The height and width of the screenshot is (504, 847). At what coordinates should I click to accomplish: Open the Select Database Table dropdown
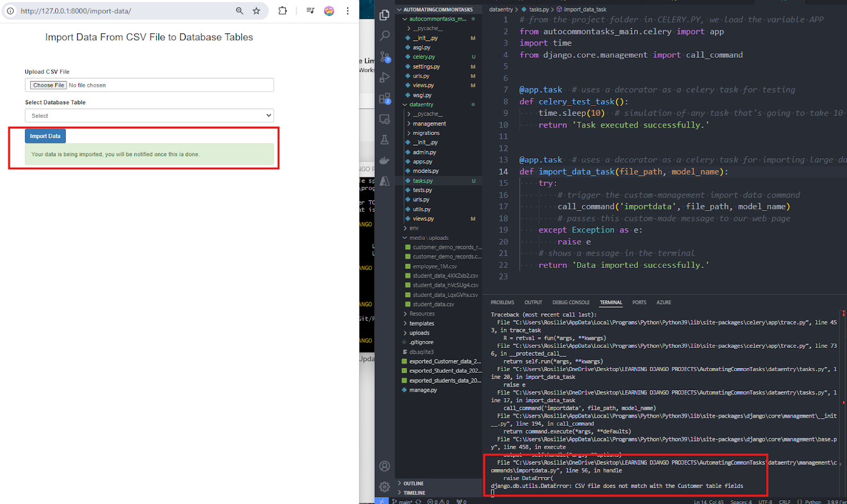click(149, 115)
